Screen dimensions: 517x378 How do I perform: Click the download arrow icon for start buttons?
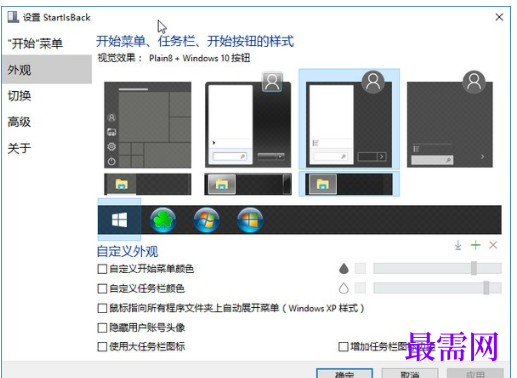[458, 245]
